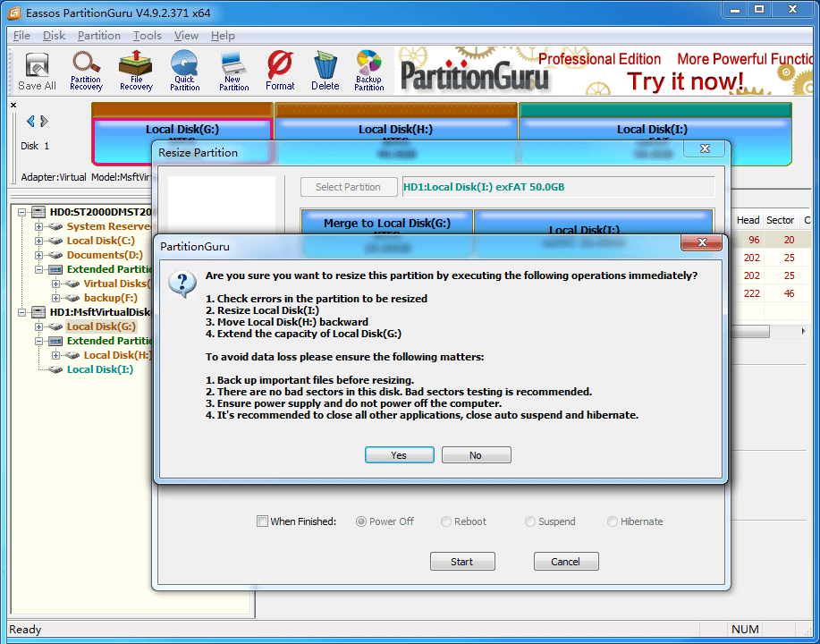Open the Disk menu
The width and height of the screenshot is (820, 644).
coord(54,36)
